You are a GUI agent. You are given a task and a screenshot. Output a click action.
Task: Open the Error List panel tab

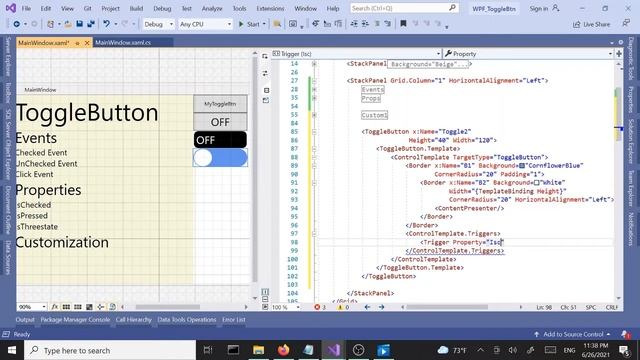tap(233, 320)
